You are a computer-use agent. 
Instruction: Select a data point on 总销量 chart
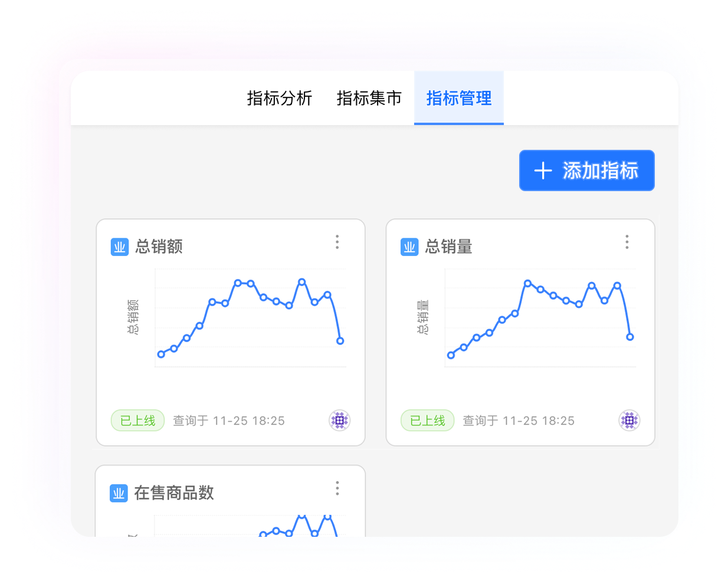tap(527, 283)
